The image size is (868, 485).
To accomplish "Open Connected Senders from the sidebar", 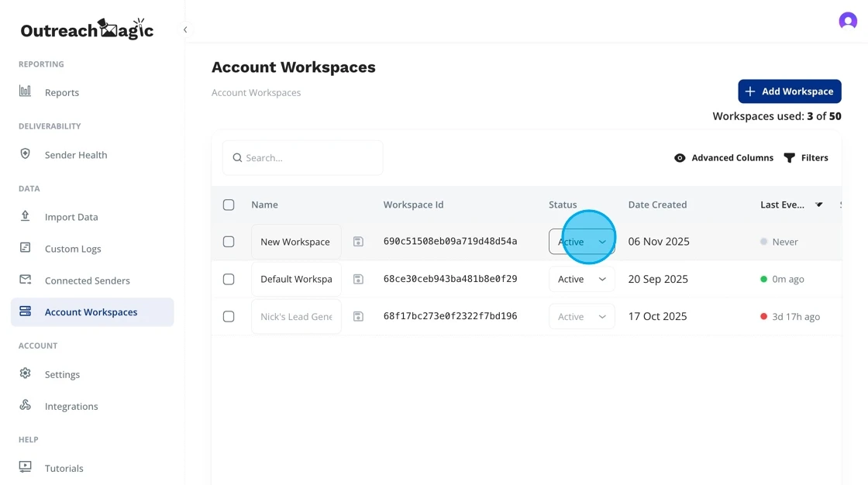I will click(x=87, y=280).
